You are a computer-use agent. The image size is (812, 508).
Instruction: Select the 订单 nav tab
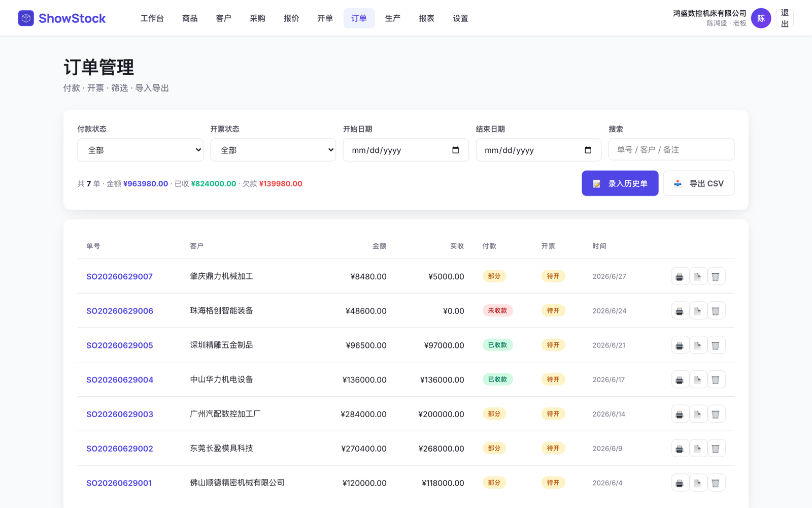[x=359, y=18]
